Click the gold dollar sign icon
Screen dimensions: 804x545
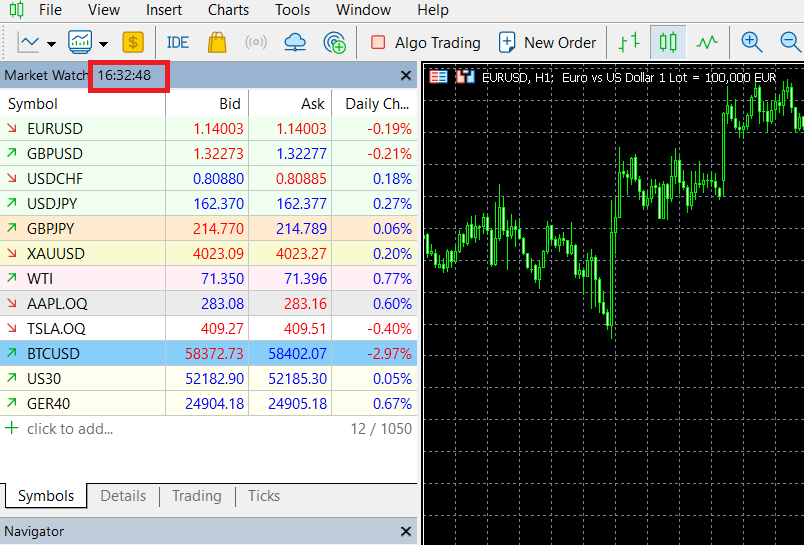pyautogui.click(x=133, y=42)
